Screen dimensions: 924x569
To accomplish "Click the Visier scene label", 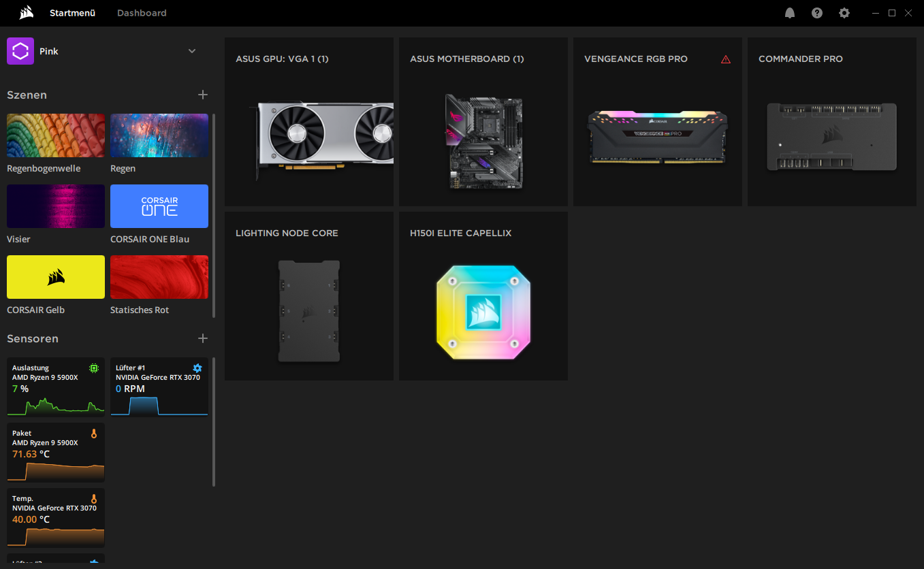I will pyautogui.click(x=18, y=240).
